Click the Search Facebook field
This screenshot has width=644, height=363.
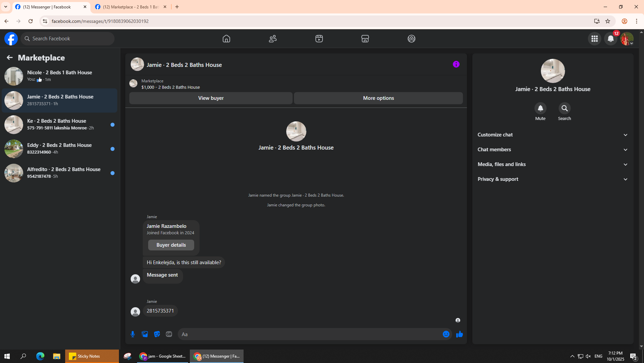68,39
